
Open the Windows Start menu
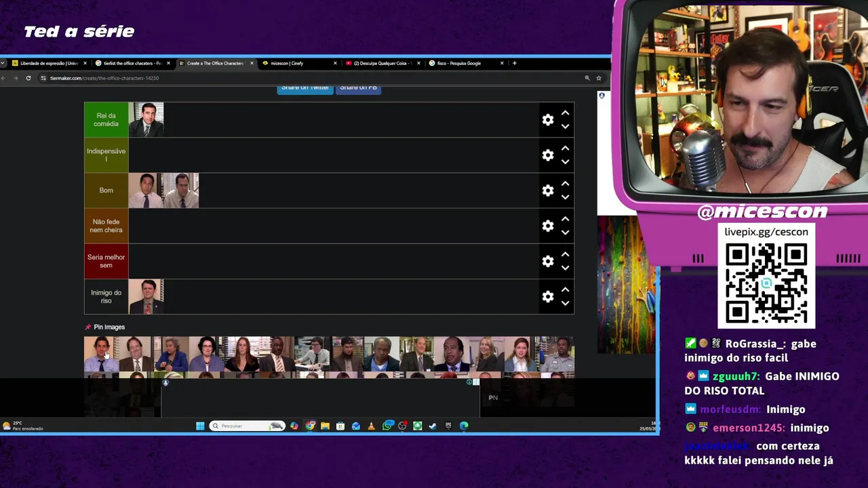click(200, 426)
